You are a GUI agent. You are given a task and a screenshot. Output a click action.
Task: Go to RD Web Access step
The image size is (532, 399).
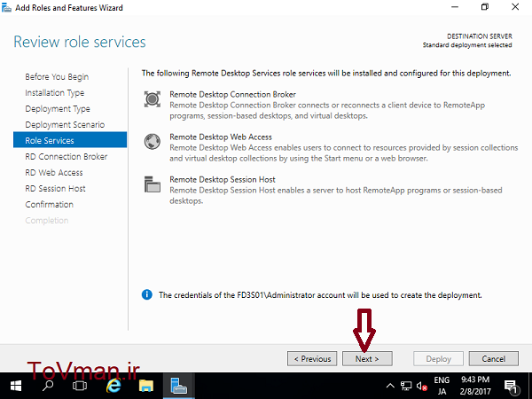(54, 172)
